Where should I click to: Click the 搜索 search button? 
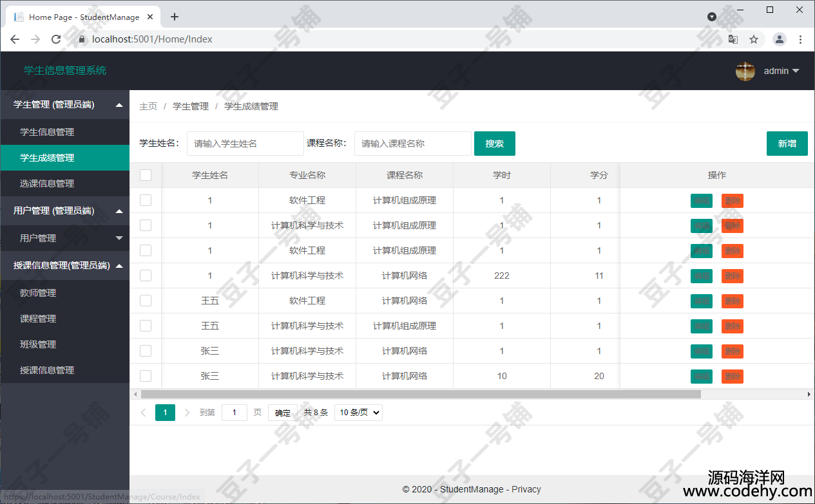494,144
